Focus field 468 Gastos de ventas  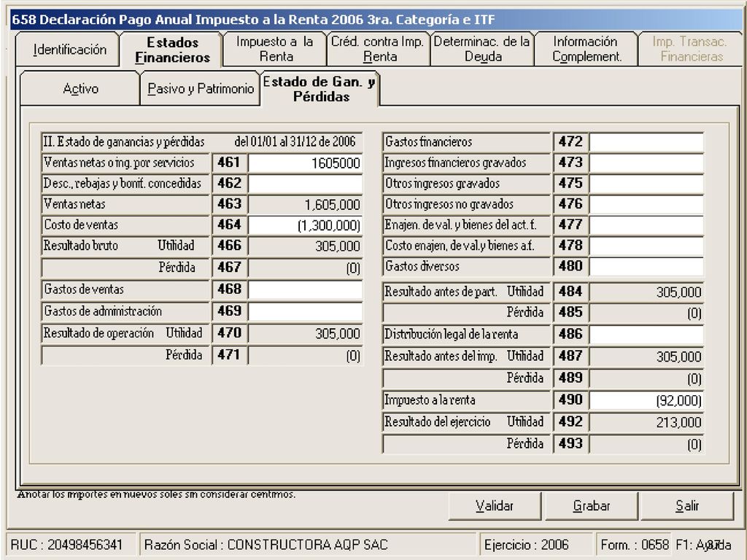(306, 290)
